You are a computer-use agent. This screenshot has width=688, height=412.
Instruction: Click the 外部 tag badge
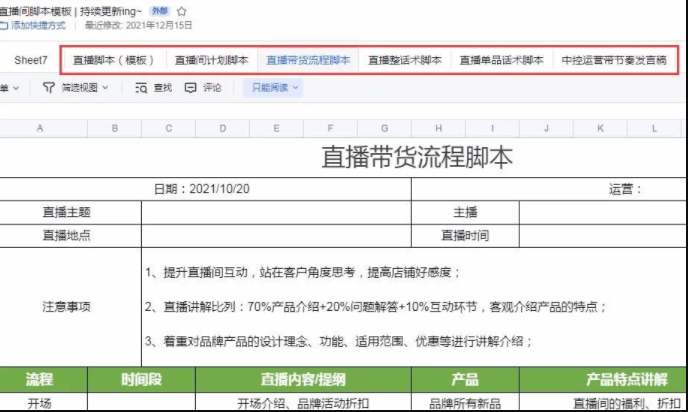[x=160, y=11]
